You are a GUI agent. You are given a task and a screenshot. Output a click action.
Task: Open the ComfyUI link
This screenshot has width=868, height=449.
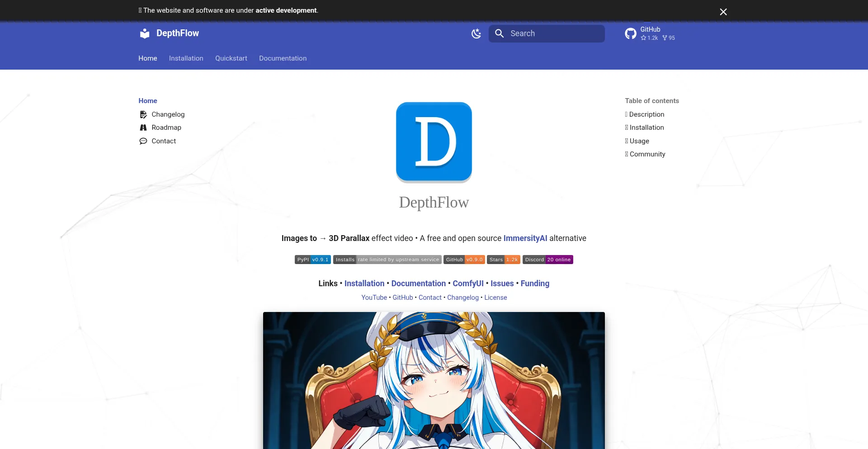pyautogui.click(x=468, y=284)
